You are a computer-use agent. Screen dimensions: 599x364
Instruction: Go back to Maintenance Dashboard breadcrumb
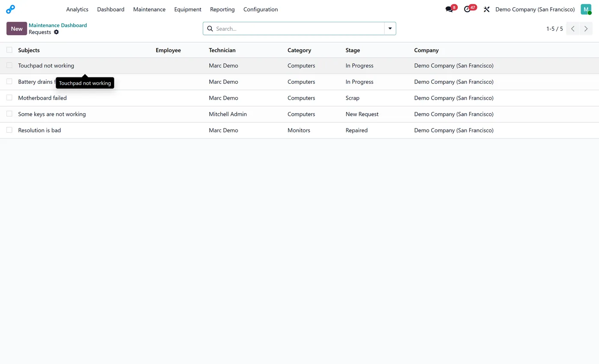pyautogui.click(x=58, y=25)
